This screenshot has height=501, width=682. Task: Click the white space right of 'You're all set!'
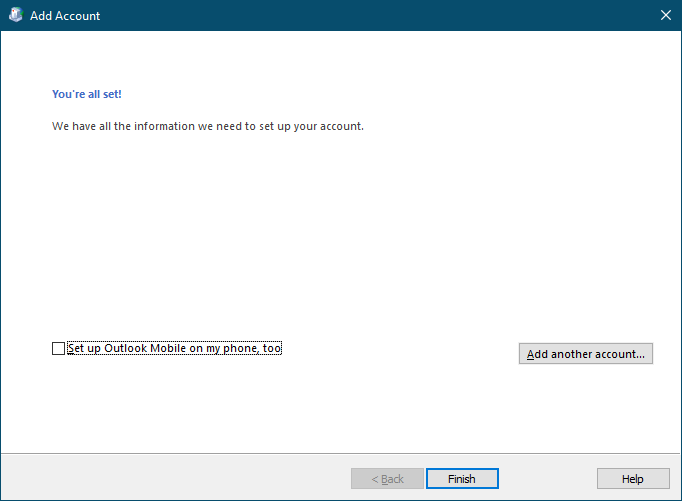pyautogui.click(x=350, y=94)
